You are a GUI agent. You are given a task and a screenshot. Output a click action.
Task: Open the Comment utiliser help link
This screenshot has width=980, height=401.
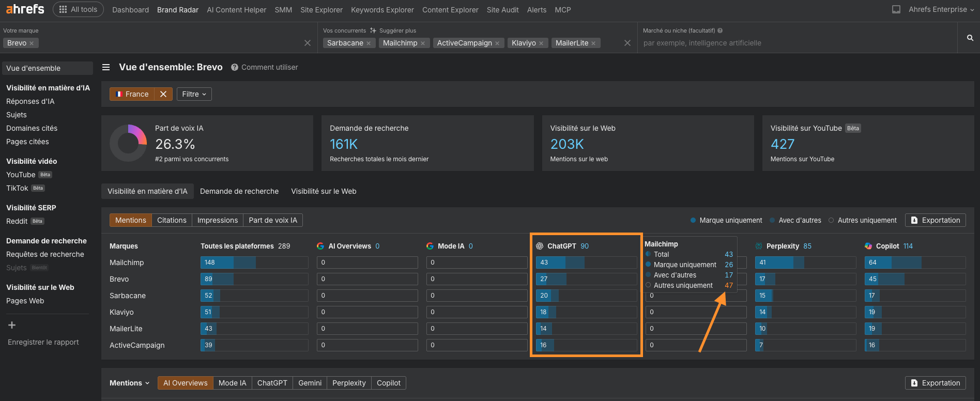pos(265,67)
